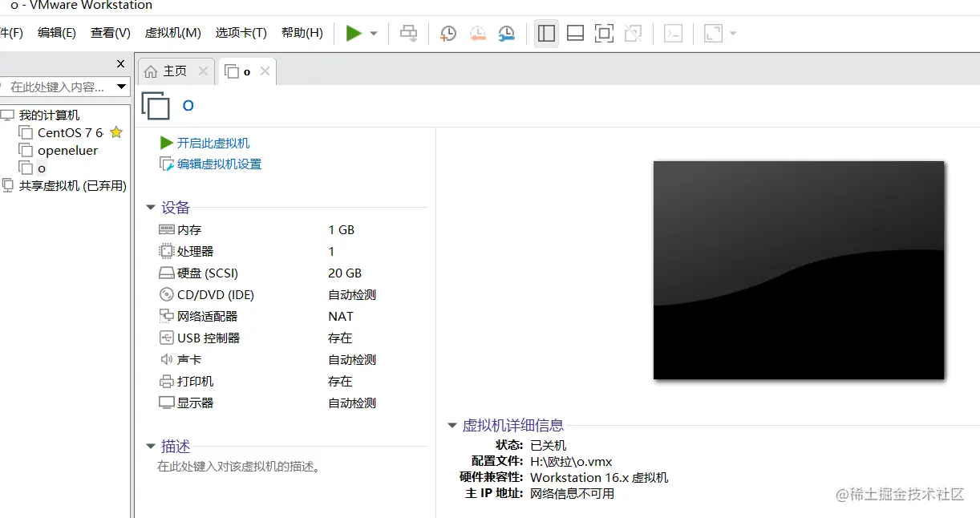Image resolution: width=980 pixels, height=518 pixels.
Task: Click the 网络适配器 network icon
Action: click(x=167, y=316)
